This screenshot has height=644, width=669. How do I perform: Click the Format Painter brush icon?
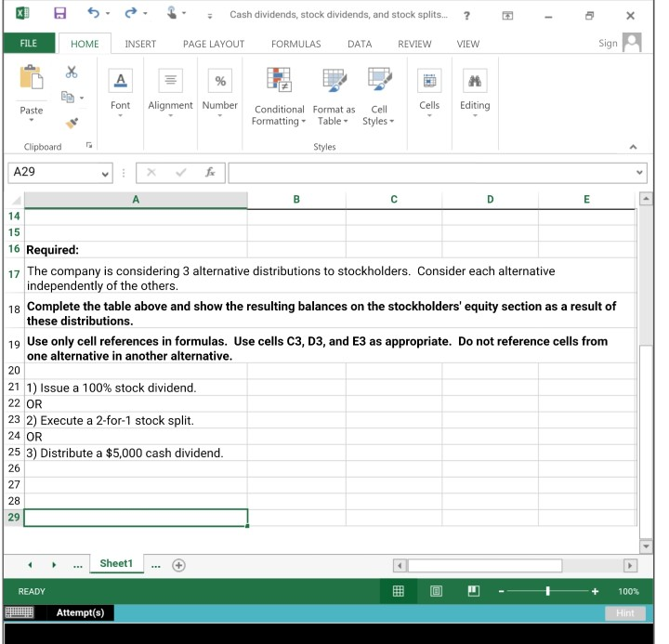coord(72,122)
